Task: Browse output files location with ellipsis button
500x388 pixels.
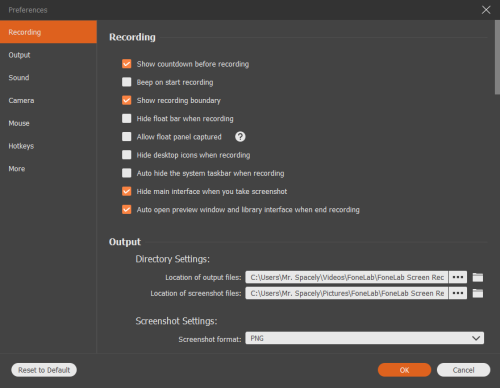Action: [458, 277]
